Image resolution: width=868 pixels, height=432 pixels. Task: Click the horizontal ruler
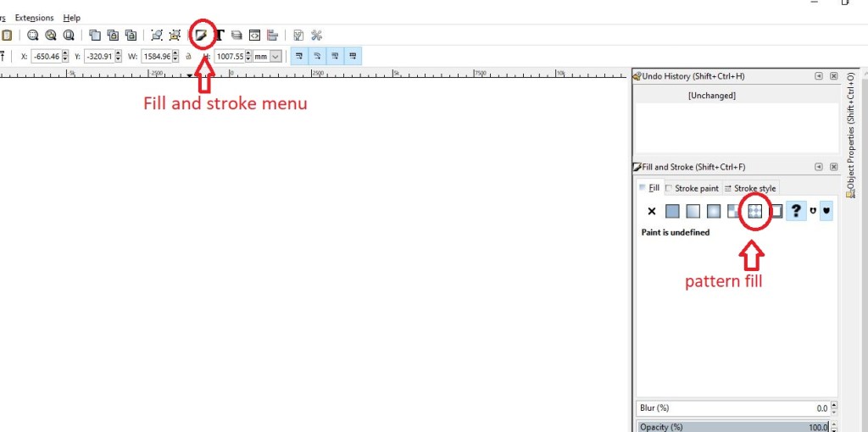(x=315, y=73)
